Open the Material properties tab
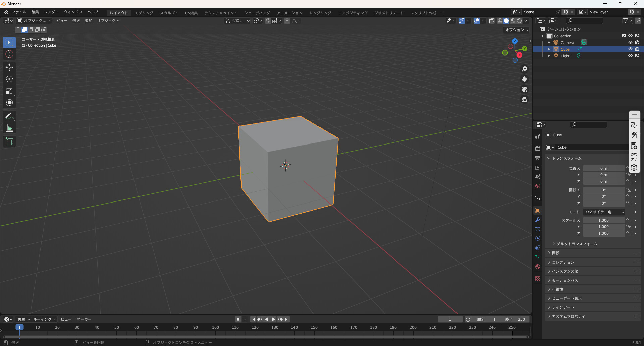 click(x=538, y=267)
